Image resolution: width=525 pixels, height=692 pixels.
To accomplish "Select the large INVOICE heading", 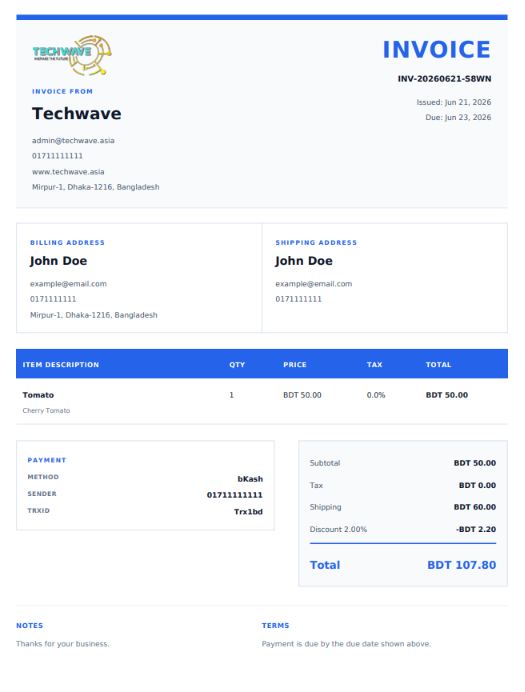I will tap(436, 49).
